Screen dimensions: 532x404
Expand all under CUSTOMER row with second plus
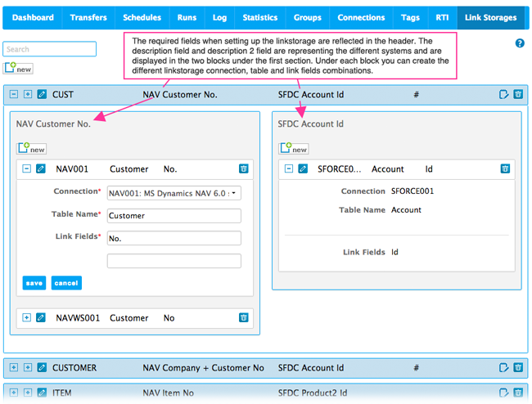tap(28, 367)
